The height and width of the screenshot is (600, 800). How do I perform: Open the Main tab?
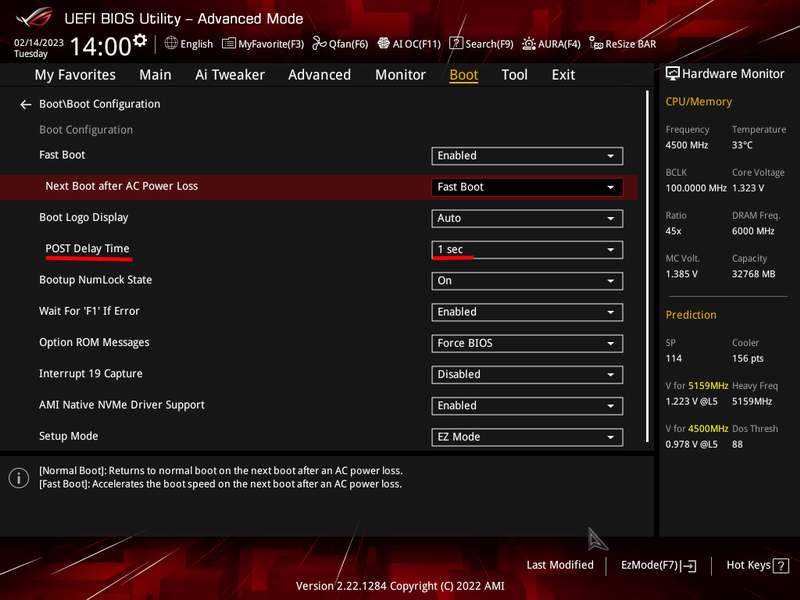(155, 75)
